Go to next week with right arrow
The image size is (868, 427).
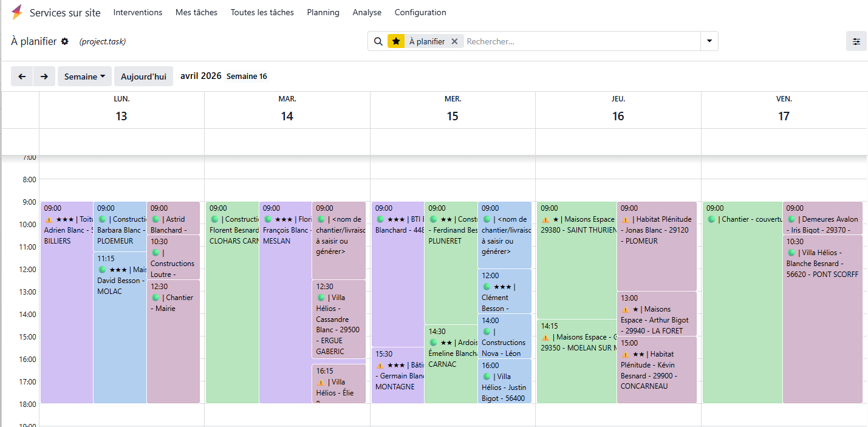[x=44, y=77]
